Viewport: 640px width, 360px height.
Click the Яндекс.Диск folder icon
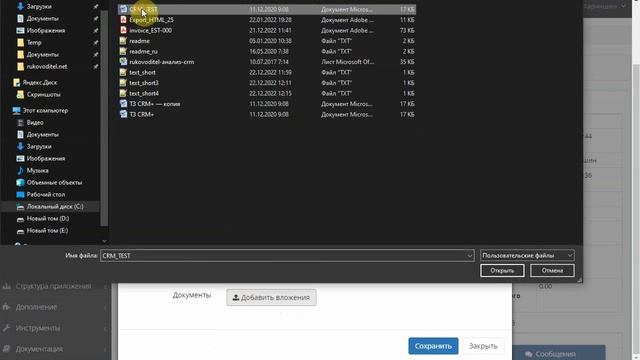coord(16,82)
